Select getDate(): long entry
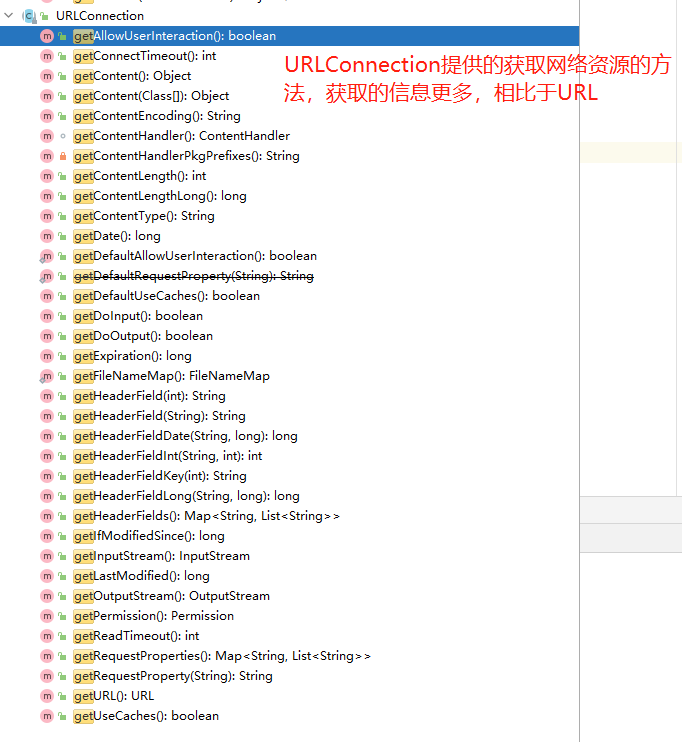Screen dimensions: 682x742 tap(117, 236)
